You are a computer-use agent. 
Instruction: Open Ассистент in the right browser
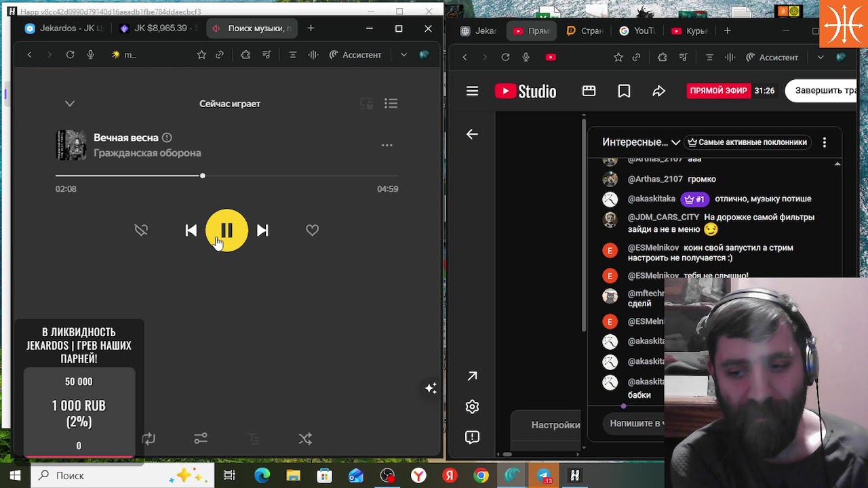click(772, 58)
